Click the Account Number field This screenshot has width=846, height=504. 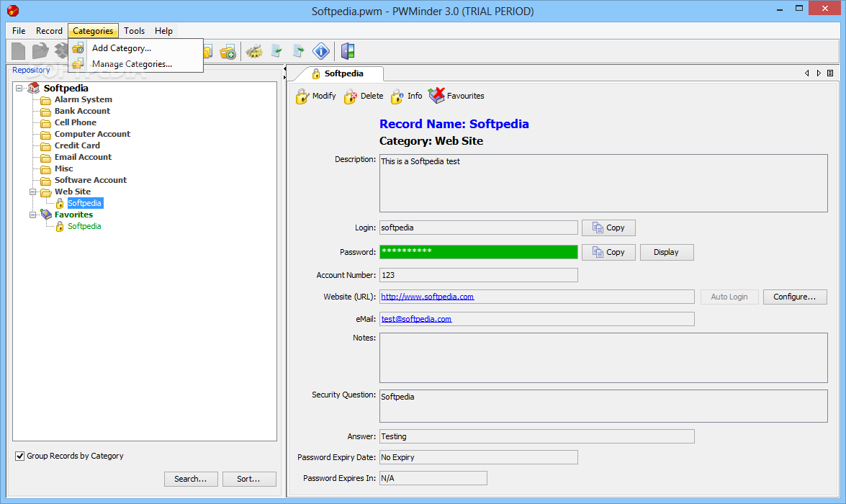[479, 275]
